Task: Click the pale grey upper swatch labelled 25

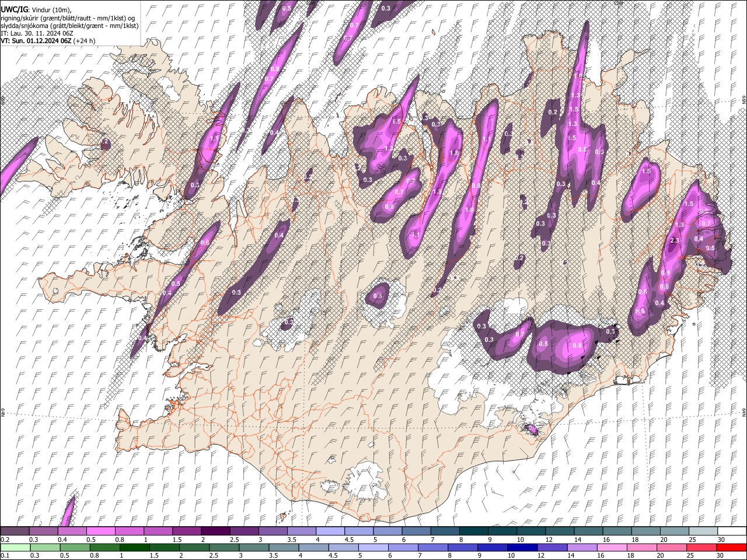Action: click(x=703, y=531)
